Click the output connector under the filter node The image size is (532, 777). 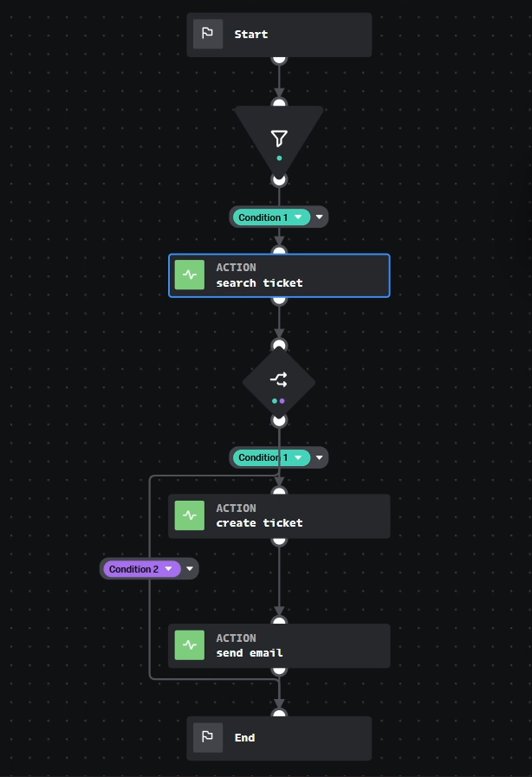pos(279,180)
